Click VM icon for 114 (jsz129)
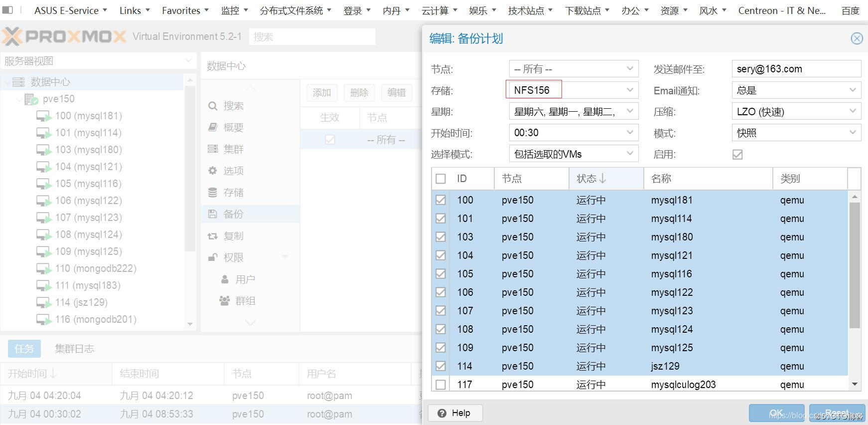The width and height of the screenshot is (868, 425). click(44, 303)
